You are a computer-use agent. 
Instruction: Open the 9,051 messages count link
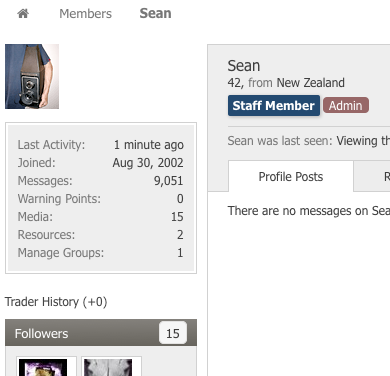(168, 181)
